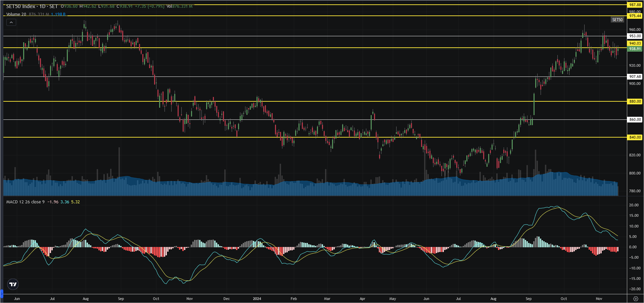Click the TradingView logo icon
The height and width of the screenshot is (303, 644).
pos(13,284)
